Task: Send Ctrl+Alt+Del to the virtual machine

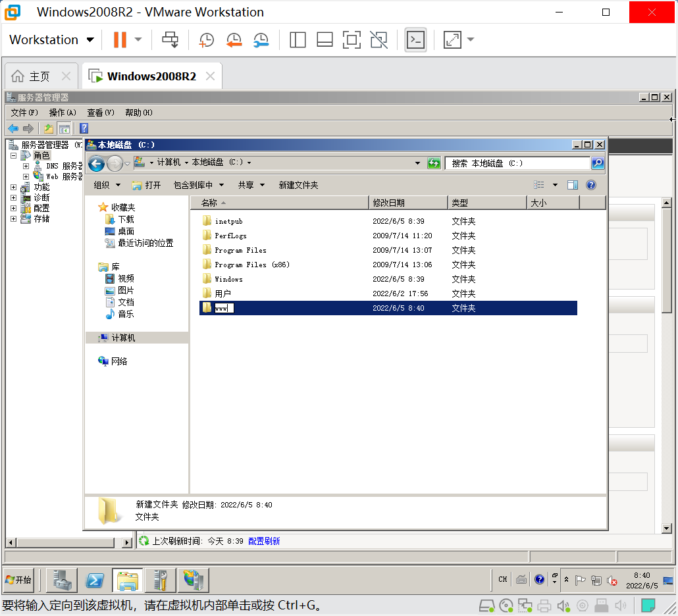Action: (x=170, y=39)
